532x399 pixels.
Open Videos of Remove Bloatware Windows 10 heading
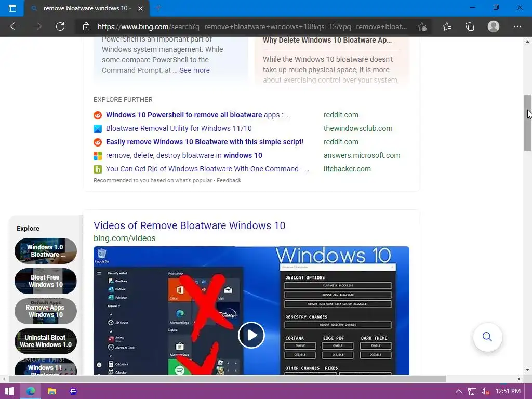pos(189,225)
